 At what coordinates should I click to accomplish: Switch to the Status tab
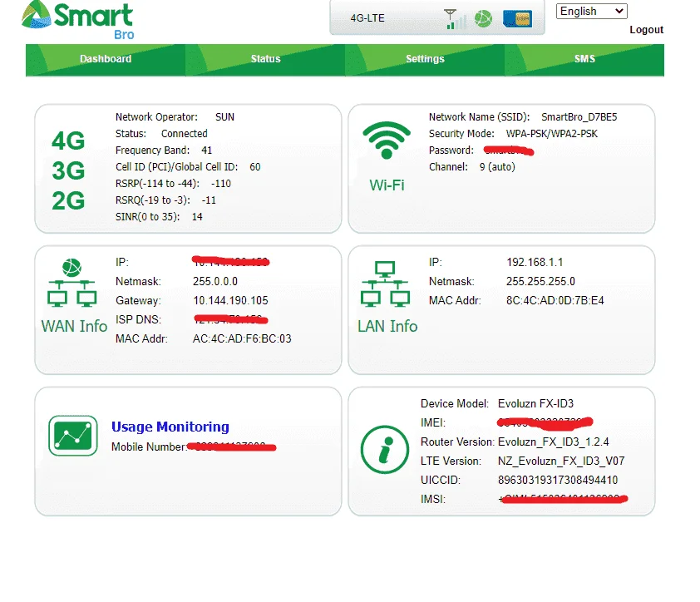(x=265, y=59)
